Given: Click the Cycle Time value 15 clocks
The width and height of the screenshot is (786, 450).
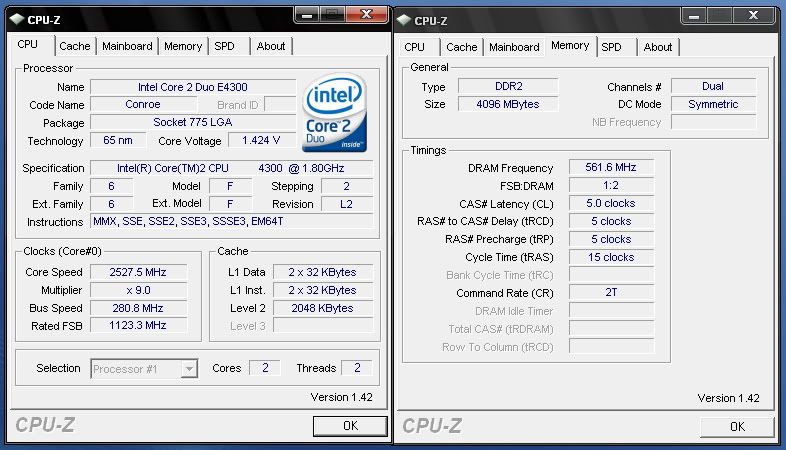Looking at the screenshot, I should point(612,258).
